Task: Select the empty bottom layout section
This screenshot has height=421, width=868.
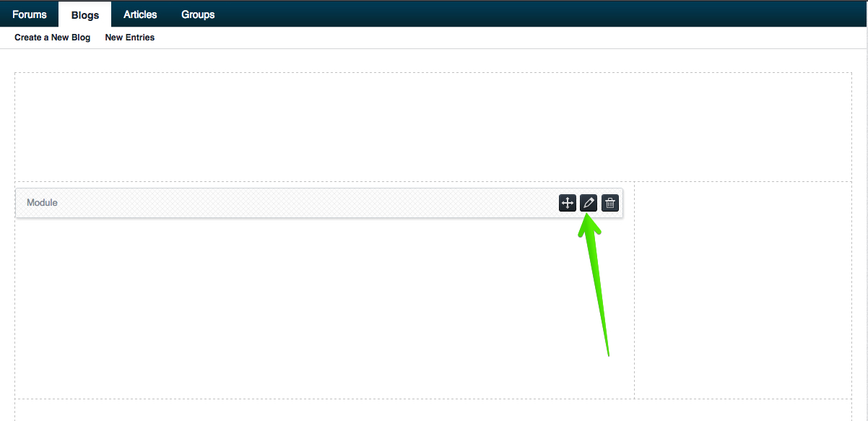Action: pos(433,410)
